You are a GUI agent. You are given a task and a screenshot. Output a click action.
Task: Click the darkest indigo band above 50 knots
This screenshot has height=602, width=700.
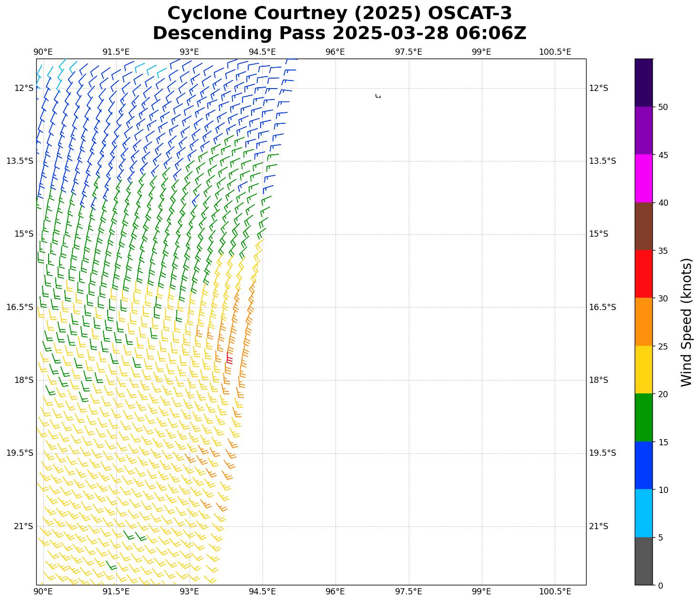click(x=643, y=83)
